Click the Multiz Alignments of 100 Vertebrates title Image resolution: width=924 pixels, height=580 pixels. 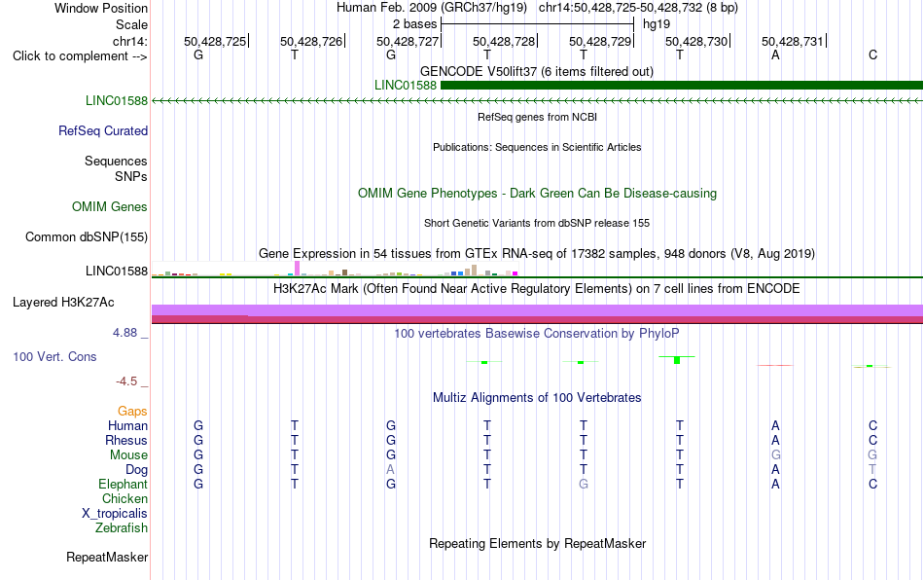pos(537,398)
